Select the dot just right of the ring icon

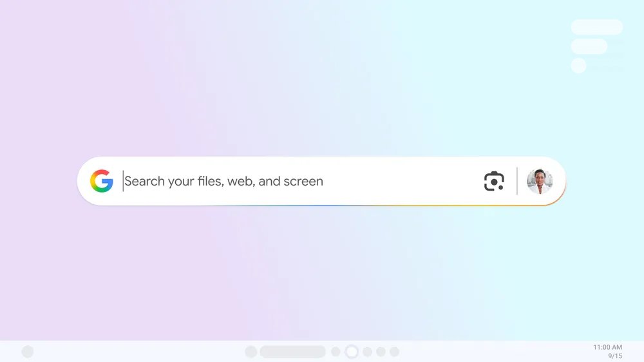[367, 352]
